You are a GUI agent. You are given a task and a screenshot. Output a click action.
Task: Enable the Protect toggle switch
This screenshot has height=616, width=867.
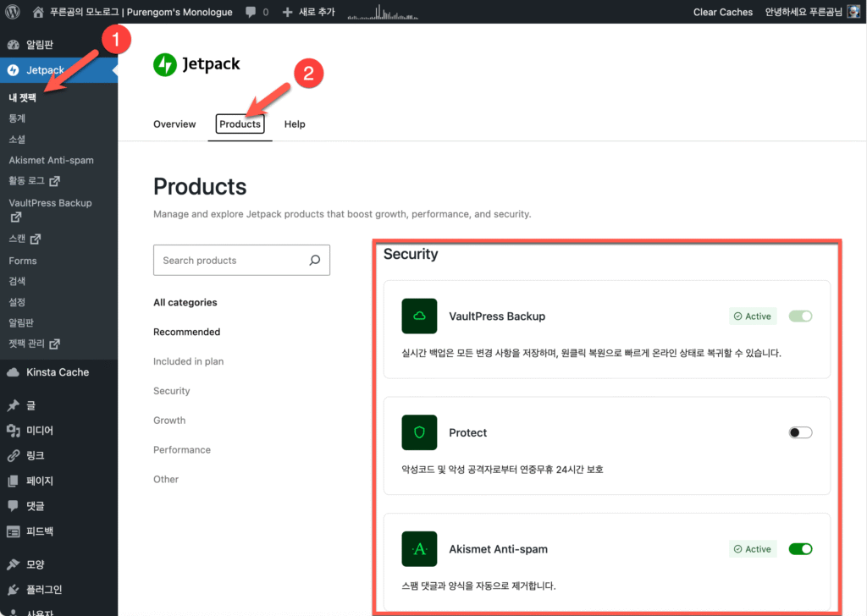[801, 432]
